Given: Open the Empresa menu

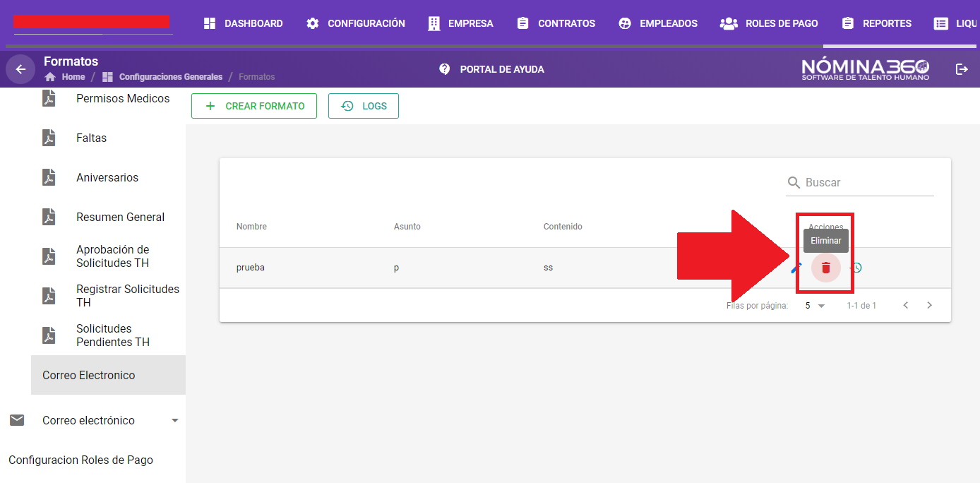Looking at the screenshot, I should pyautogui.click(x=461, y=23).
